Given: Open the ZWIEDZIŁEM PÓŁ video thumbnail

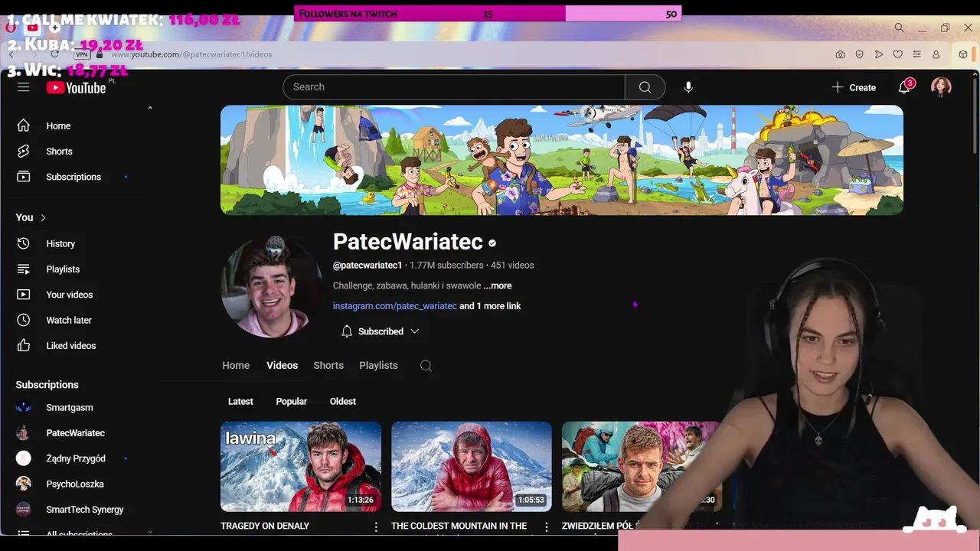Looking at the screenshot, I should click(x=642, y=466).
